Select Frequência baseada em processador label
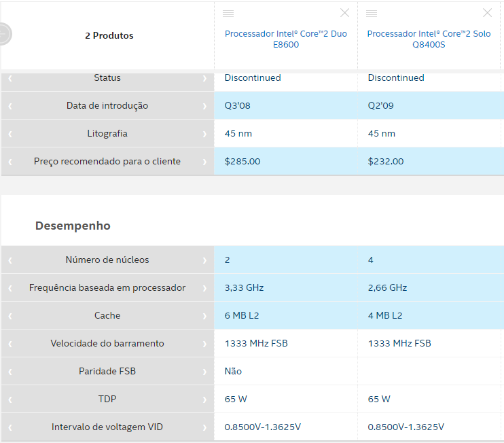The image size is (504, 443). (107, 287)
